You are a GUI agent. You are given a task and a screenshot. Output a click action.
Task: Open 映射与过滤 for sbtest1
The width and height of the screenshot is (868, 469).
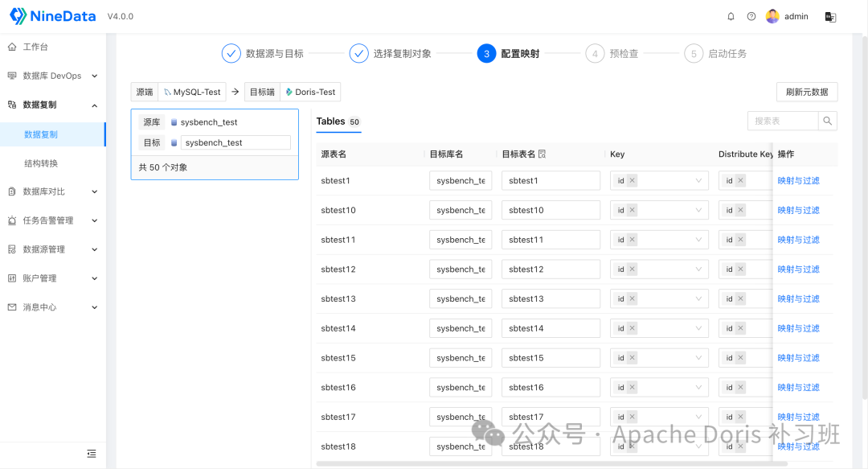[x=799, y=180]
